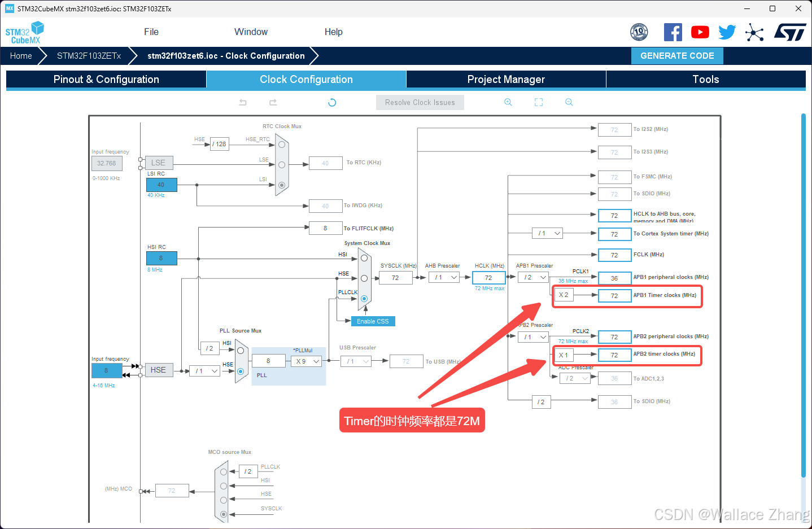Select SYSCLK on MCO source Mux
Viewport: 812px width, 529px height.
[224, 514]
